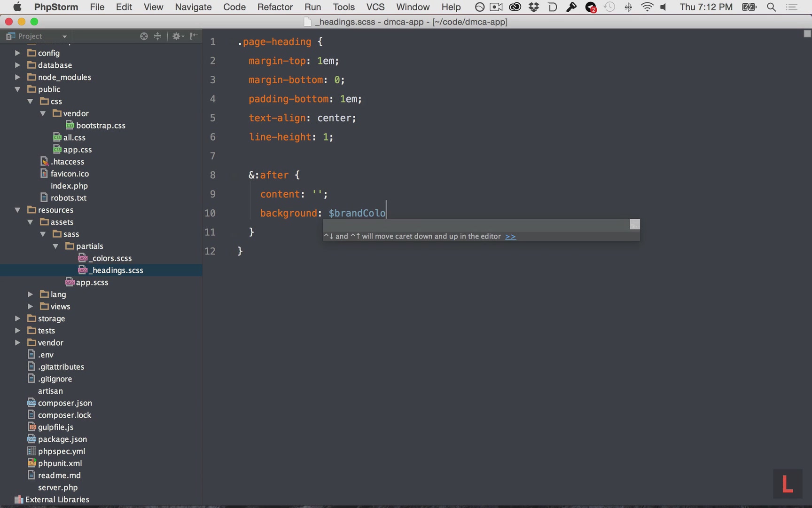Click the phpunit.xml file icon

click(x=31, y=463)
